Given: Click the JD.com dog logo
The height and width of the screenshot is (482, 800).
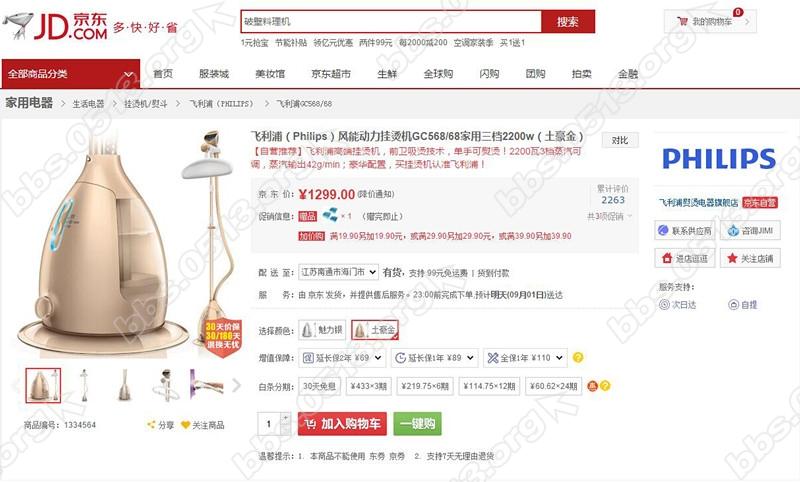Looking at the screenshot, I should click(17, 26).
